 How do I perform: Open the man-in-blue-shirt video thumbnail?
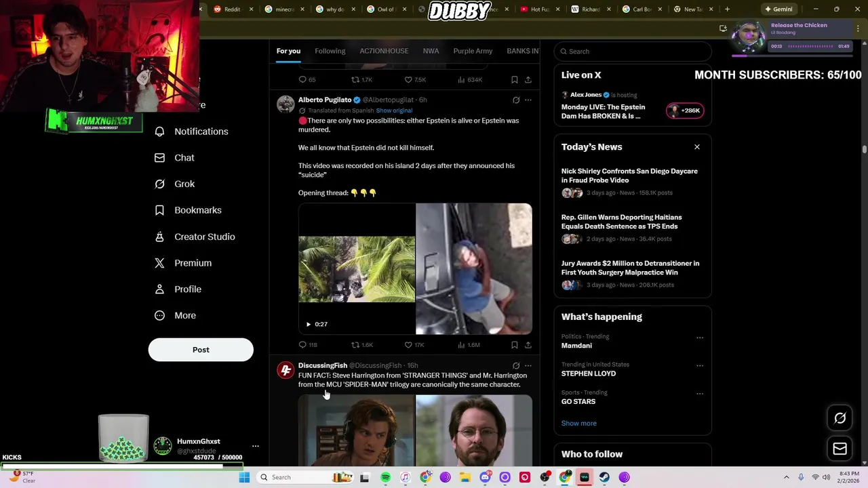point(474,269)
